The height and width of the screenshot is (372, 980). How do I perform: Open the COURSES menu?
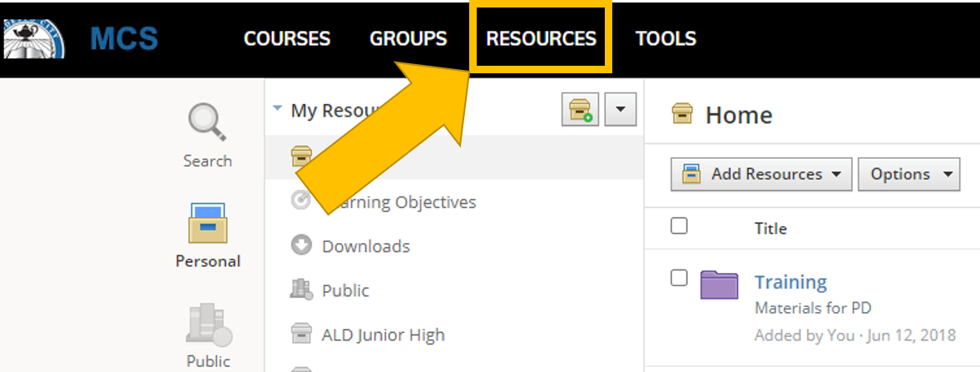pos(287,39)
